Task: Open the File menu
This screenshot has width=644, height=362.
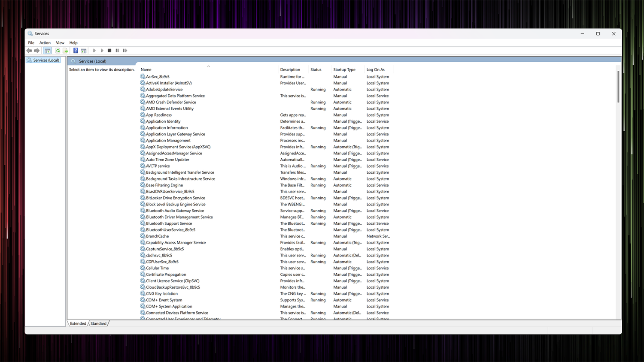Action: click(x=31, y=43)
